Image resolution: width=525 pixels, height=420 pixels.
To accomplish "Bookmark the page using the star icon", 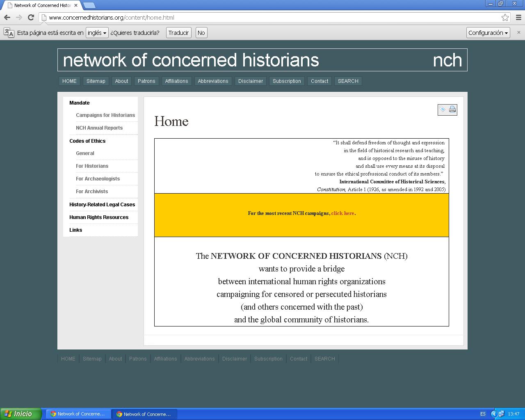I will (x=505, y=17).
